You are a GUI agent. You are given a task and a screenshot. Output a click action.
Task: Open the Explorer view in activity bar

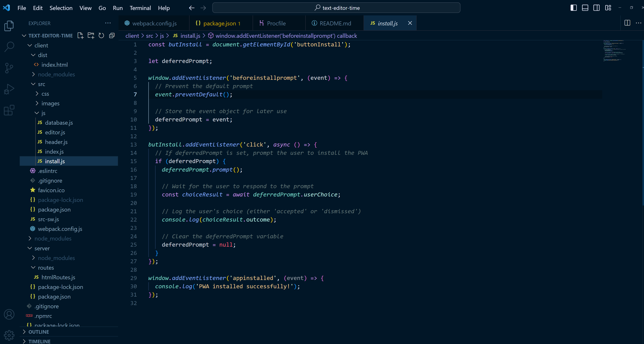pyautogui.click(x=9, y=26)
